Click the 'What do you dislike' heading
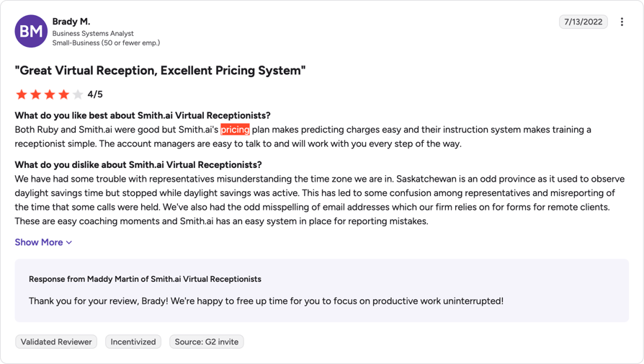This screenshot has height=364, width=644. [x=138, y=165]
